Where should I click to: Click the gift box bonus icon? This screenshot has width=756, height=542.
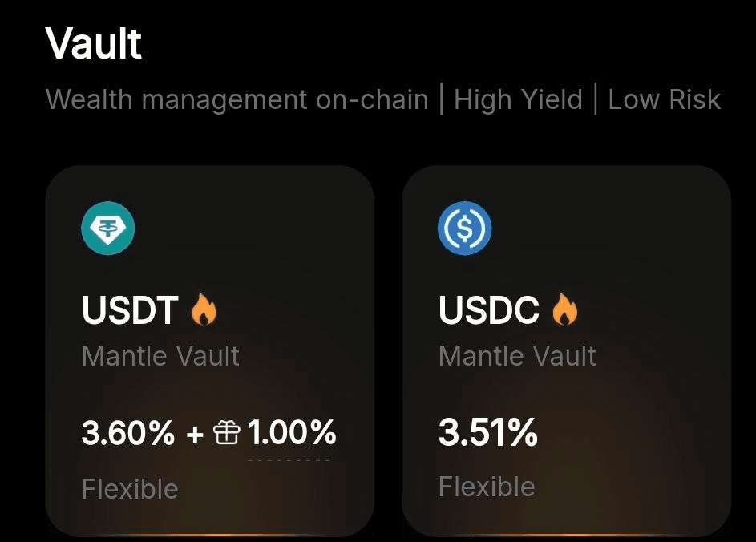point(226,435)
